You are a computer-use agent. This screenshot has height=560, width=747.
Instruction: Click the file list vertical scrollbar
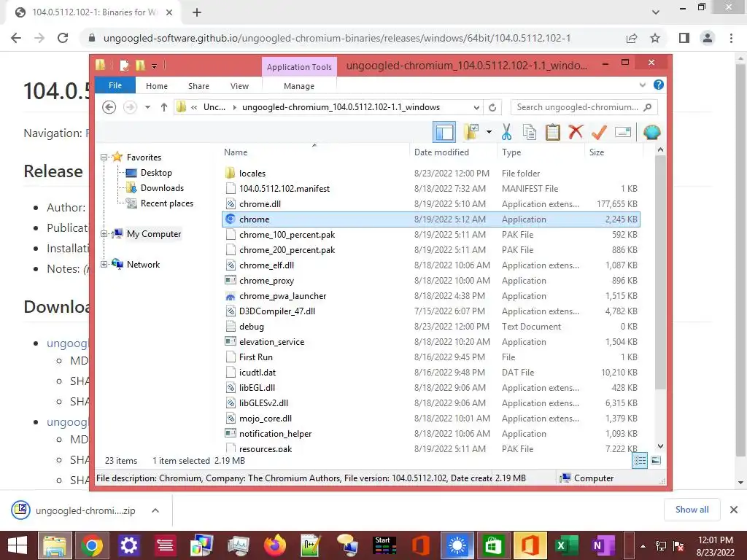click(660, 271)
